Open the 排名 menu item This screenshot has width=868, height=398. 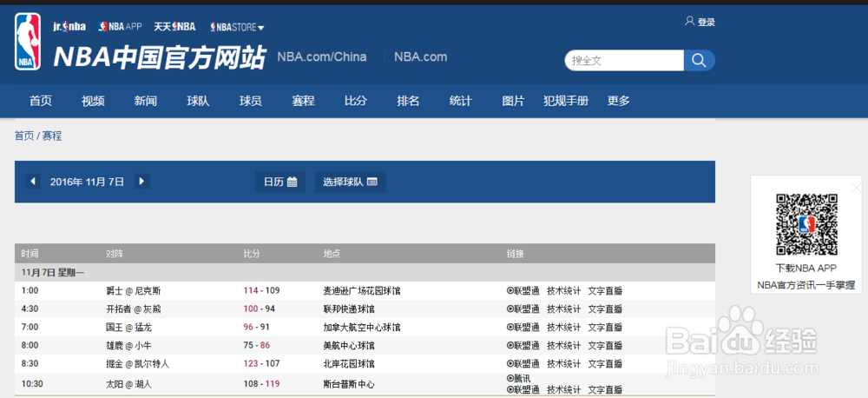pos(408,101)
